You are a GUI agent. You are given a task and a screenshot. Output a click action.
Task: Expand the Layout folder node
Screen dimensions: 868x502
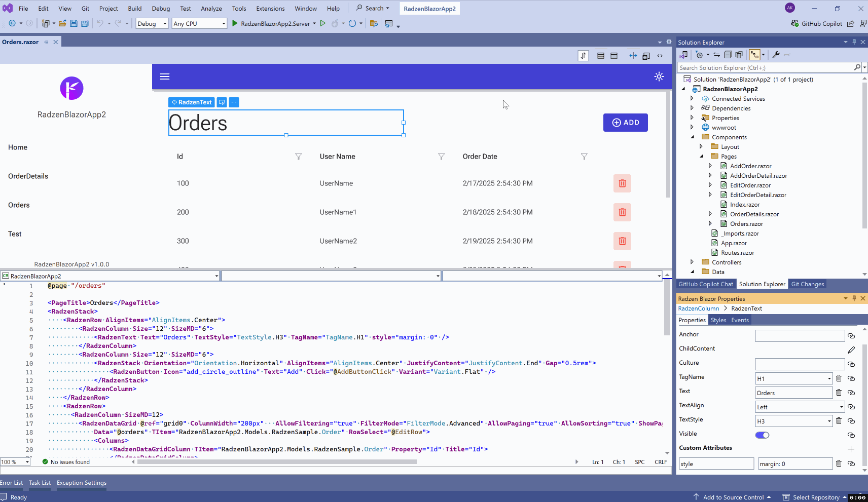pos(701,146)
